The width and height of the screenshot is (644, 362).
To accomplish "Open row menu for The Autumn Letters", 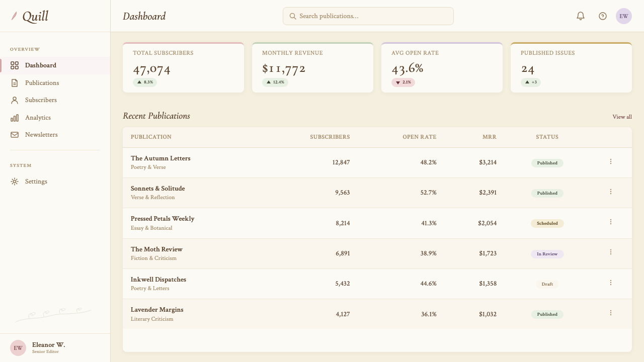I will click(611, 161).
